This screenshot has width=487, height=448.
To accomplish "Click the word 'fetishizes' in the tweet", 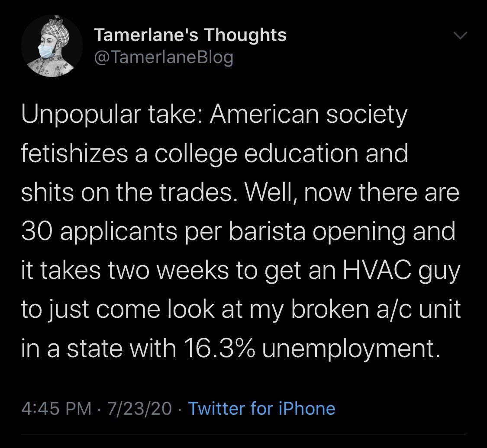I will click(74, 153).
